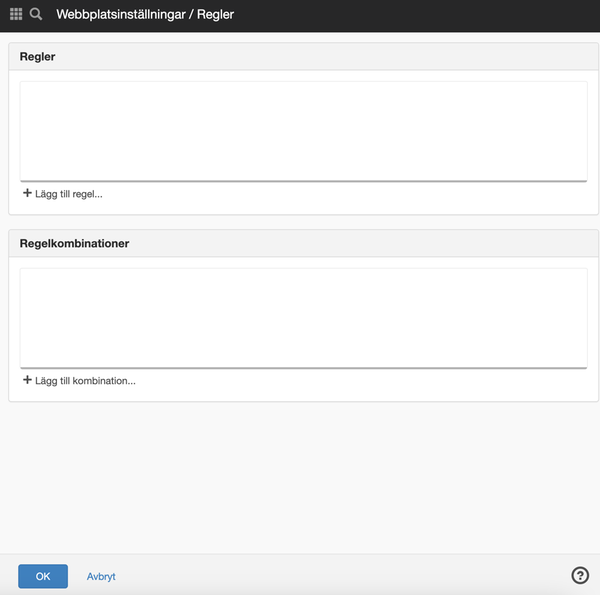Viewport: 600px width, 595px height.
Task: Select the Regelkombinationer section heading
Action: [74, 243]
